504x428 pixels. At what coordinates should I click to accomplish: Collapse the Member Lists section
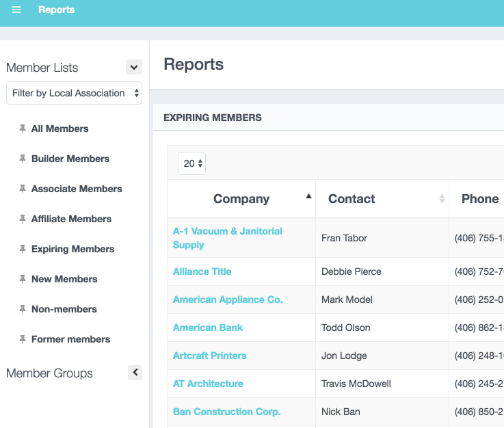click(134, 67)
